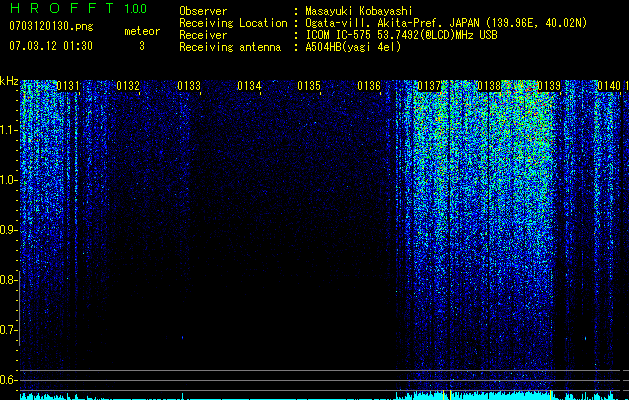Click the HROFFT 1.0.0 title text
The height and width of the screenshot is (400, 629).
pos(78,8)
